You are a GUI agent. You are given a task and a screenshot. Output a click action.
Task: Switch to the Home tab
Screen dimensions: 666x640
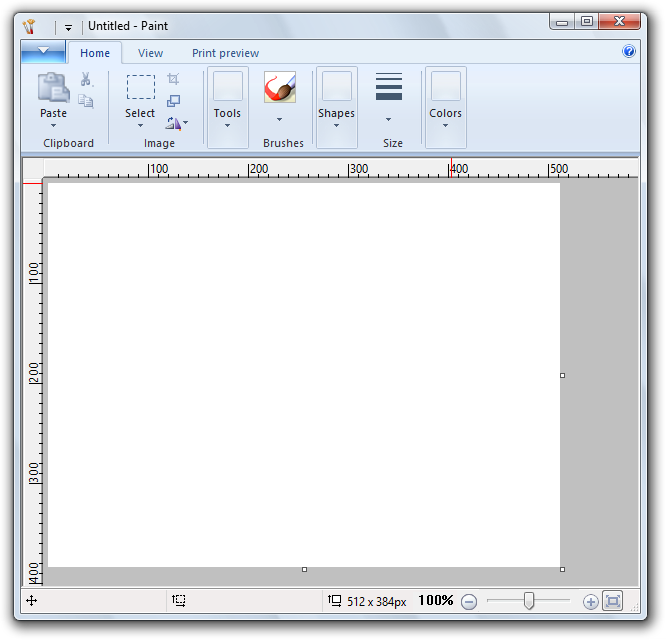pos(95,53)
